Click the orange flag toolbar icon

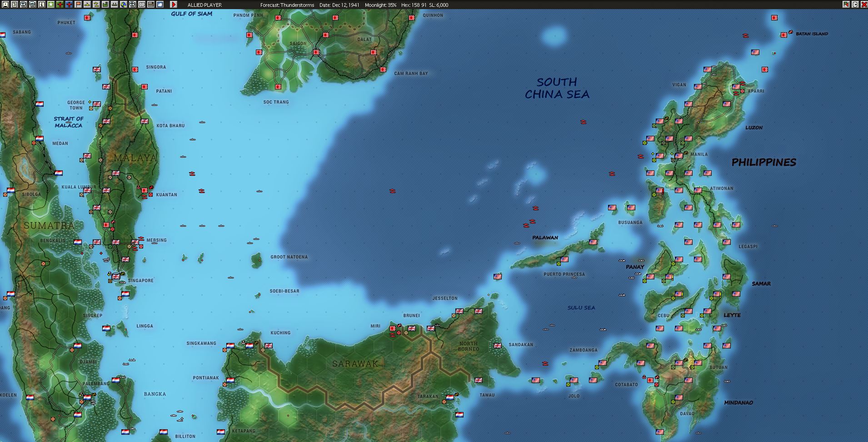coord(78,5)
